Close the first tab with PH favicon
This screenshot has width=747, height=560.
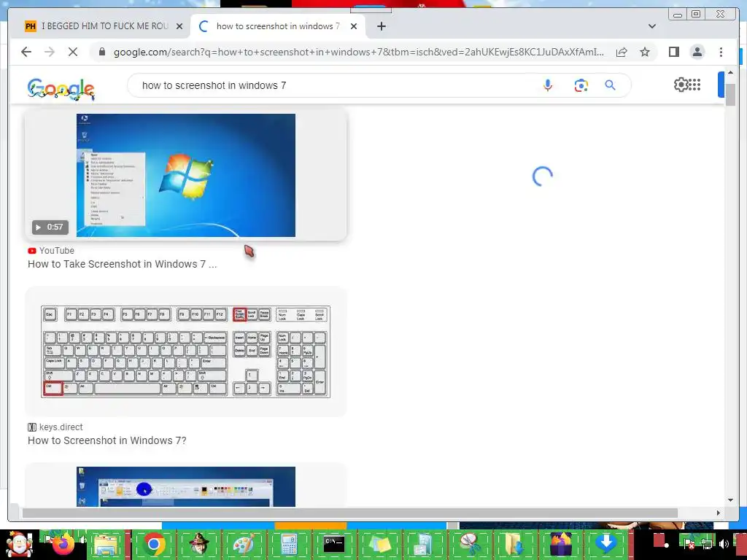179,26
